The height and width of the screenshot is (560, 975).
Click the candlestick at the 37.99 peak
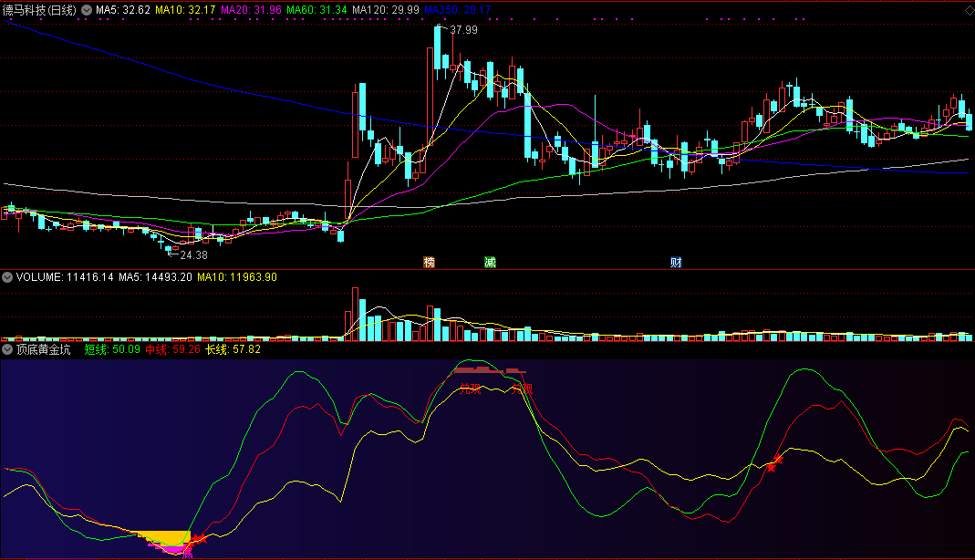438,52
